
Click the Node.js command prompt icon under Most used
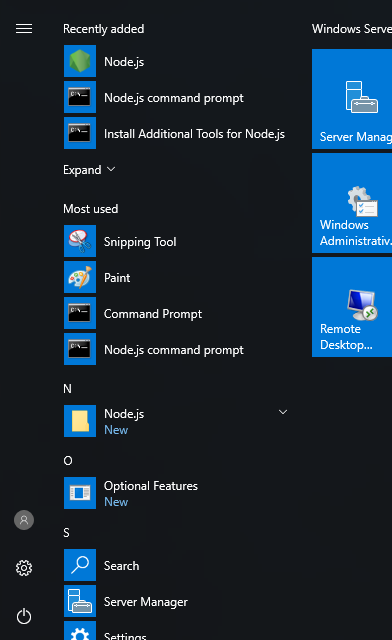80,349
